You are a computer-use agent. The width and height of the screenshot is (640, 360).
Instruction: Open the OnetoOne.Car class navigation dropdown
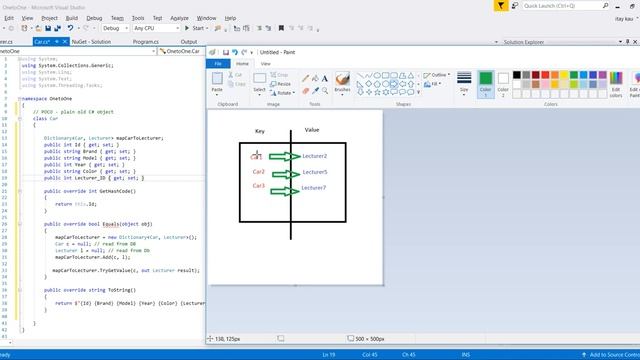pos(181,51)
